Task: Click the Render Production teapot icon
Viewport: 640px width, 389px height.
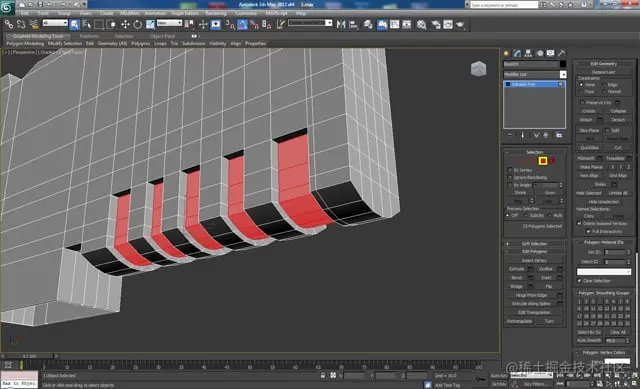Action: 460,24
